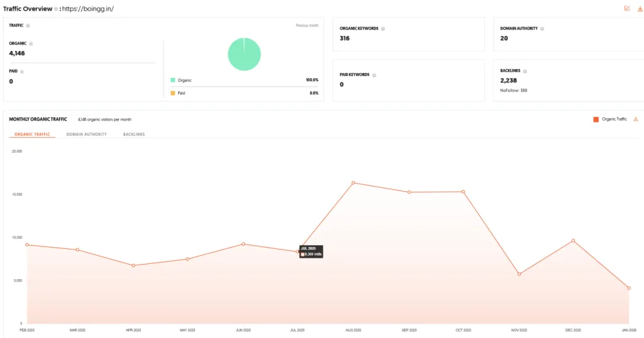Image resolution: width=644 pixels, height=338 pixels.
Task: Click the 5,000 y-axis label
Action: (17, 281)
